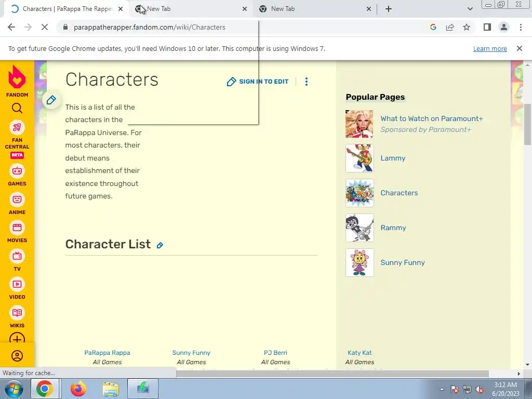
Task: Open the user profile icon in sidebar
Action: click(17, 356)
